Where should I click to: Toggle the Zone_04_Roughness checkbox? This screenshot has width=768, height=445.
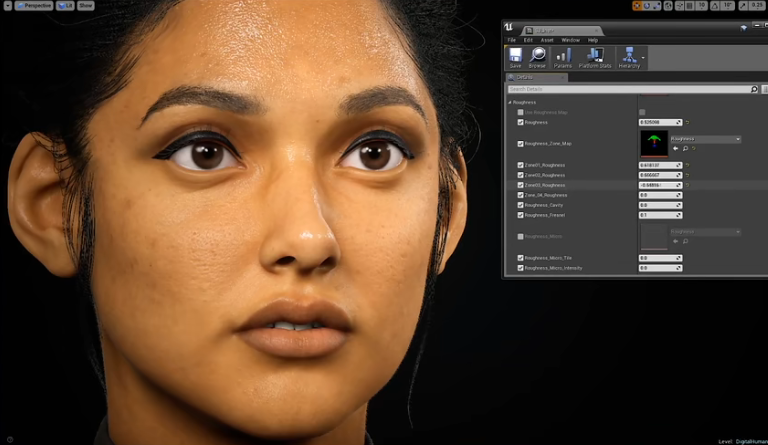(520, 195)
